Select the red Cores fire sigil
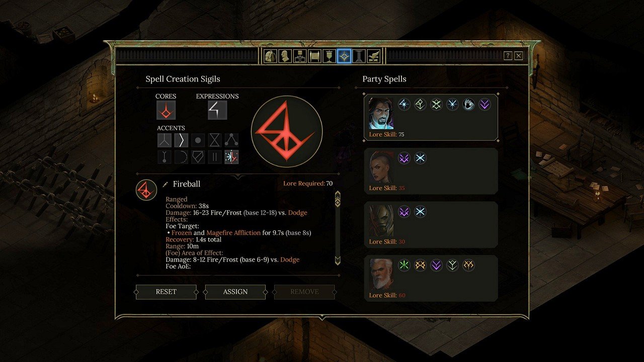Viewport: 644px width, 362px height. tap(166, 110)
